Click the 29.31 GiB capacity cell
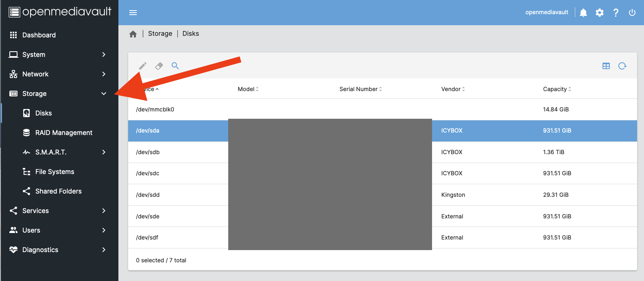The height and width of the screenshot is (281, 644). (556, 195)
